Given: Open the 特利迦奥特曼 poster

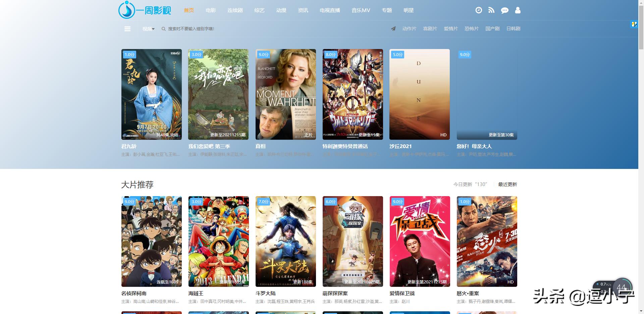Looking at the screenshot, I should click(353, 94).
